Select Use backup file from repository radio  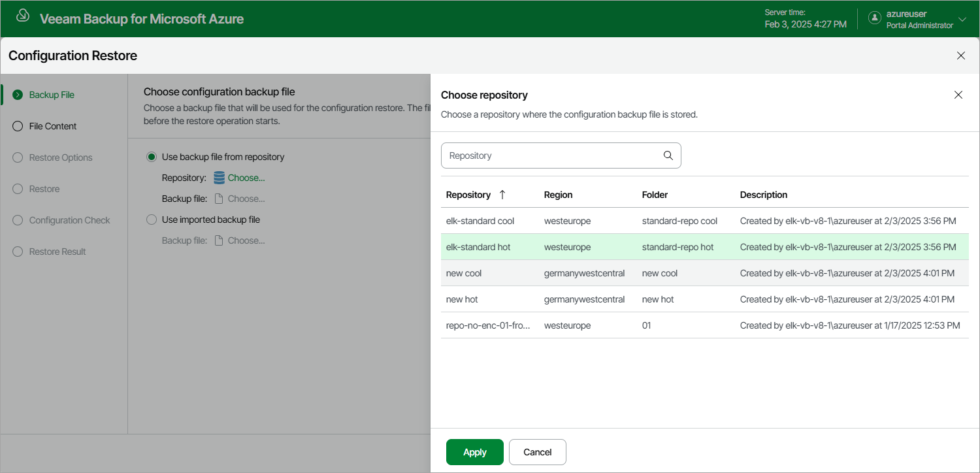pyautogui.click(x=152, y=157)
